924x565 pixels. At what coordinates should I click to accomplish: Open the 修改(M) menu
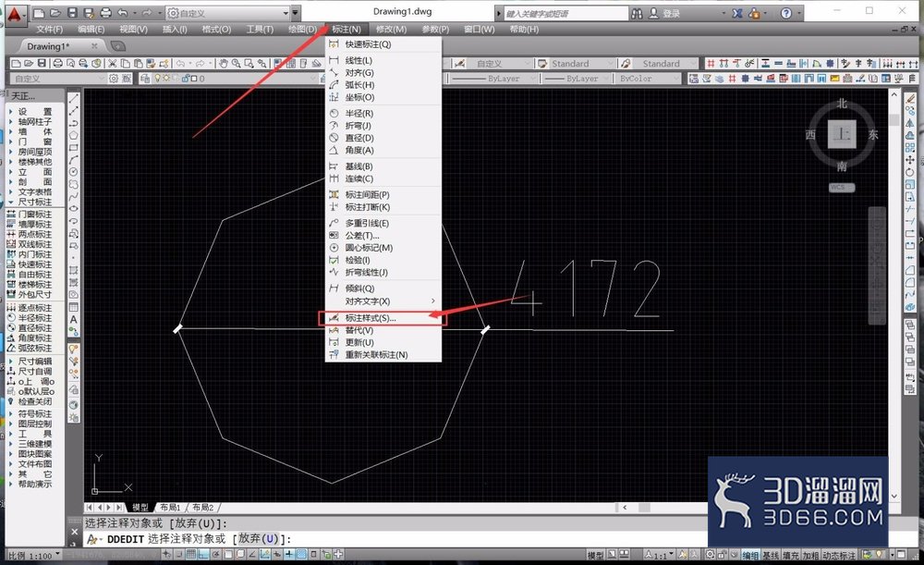391,29
